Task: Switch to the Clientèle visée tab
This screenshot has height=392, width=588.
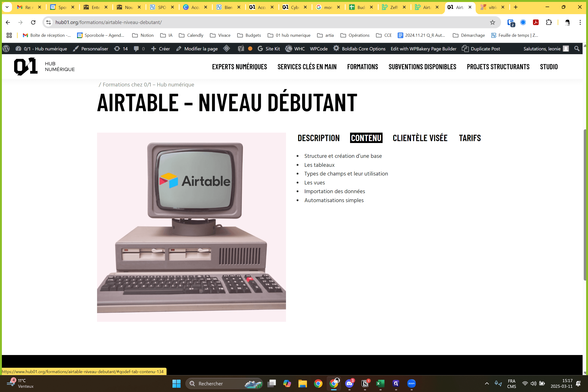Action: (x=420, y=138)
